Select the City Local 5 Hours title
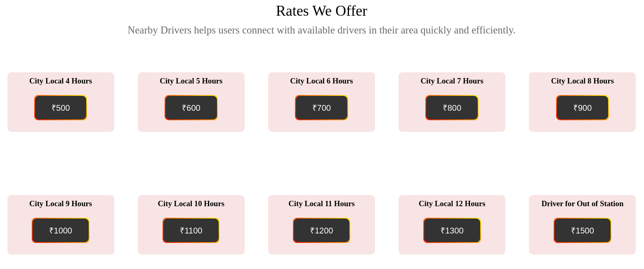 (x=191, y=81)
